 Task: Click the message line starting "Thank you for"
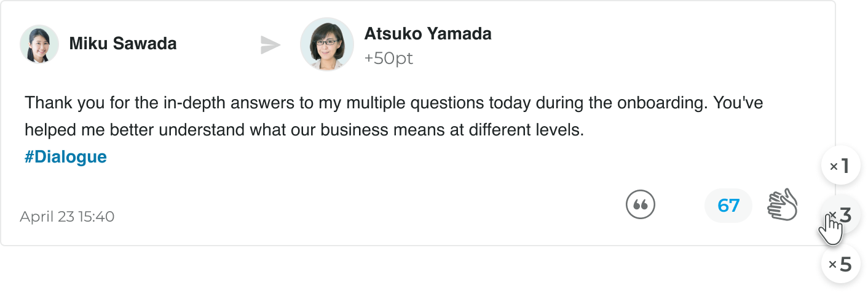pyautogui.click(x=394, y=102)
